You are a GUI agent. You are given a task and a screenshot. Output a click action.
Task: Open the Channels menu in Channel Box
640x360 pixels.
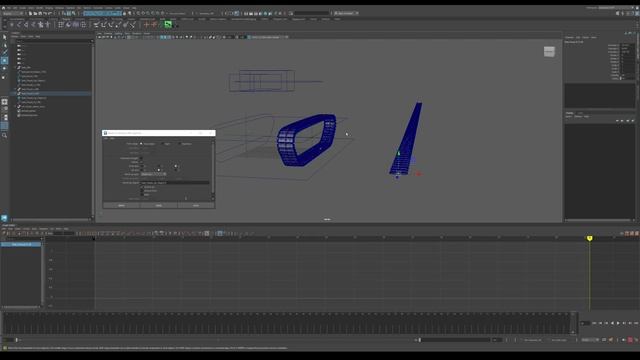coord(569,37)
